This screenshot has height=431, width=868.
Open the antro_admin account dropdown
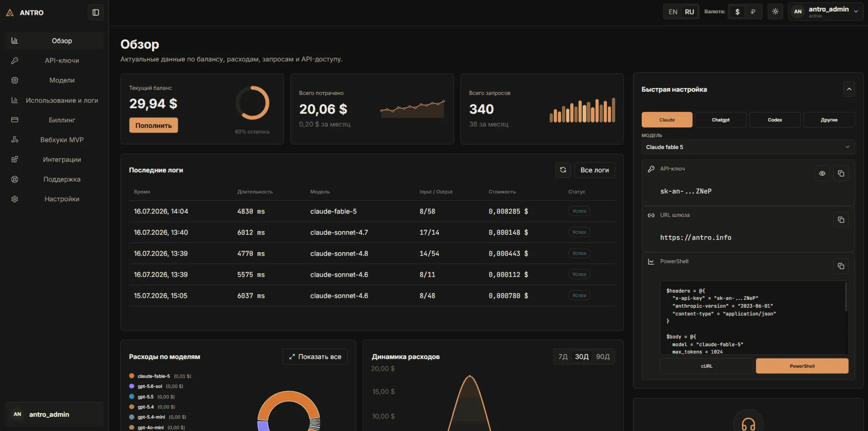pyautogui.click(x=826, y=11)
